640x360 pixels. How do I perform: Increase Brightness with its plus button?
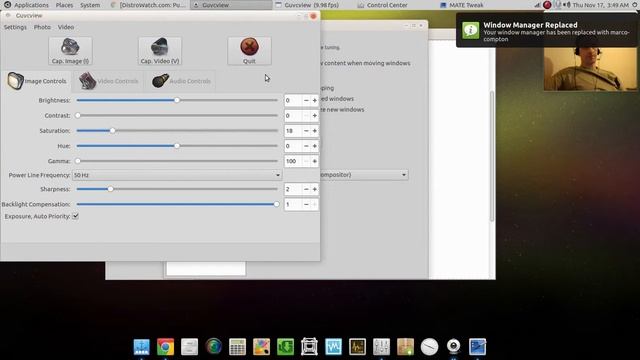(314, 100)
